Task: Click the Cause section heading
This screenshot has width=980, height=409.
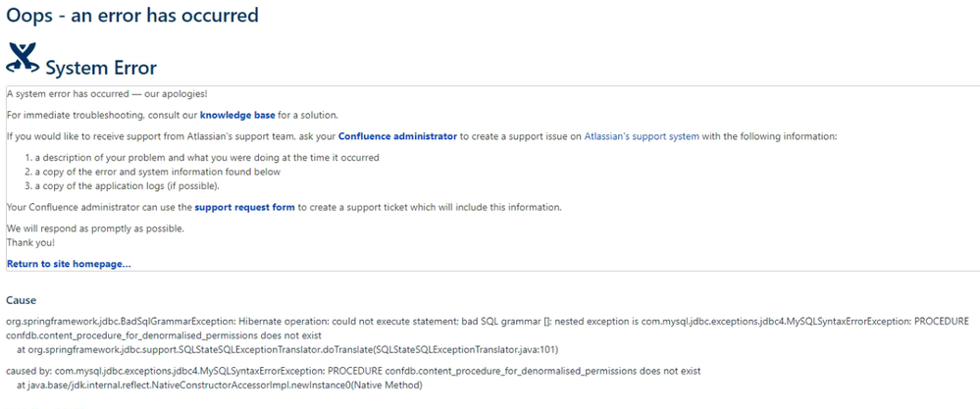Action: [x=22, y=300]
